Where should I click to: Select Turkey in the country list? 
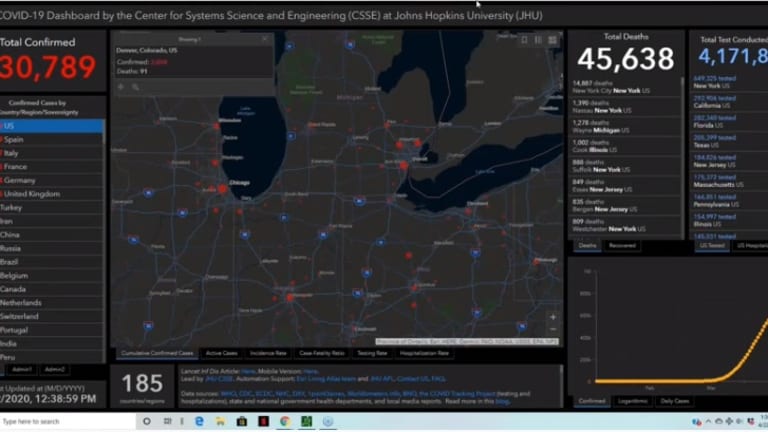[x=51, y=208]
